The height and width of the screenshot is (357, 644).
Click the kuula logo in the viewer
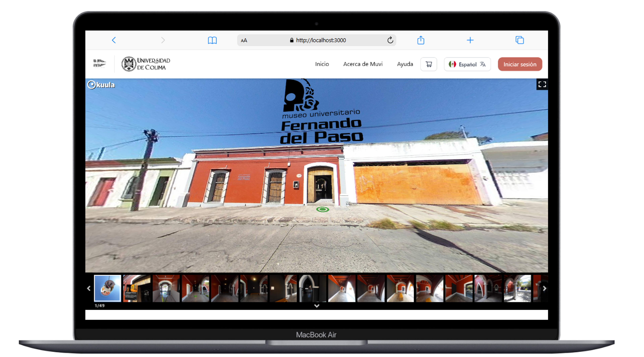(x=101, y=85)
